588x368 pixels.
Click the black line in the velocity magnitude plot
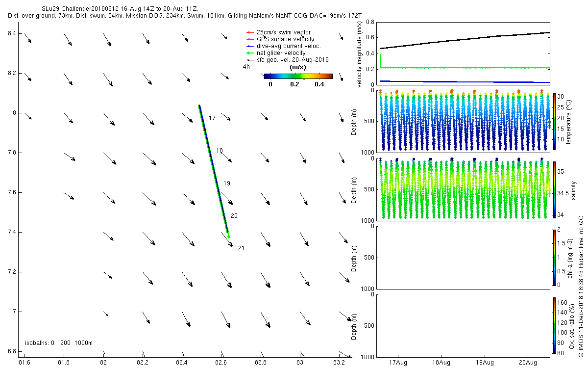[x=465, y=39]
